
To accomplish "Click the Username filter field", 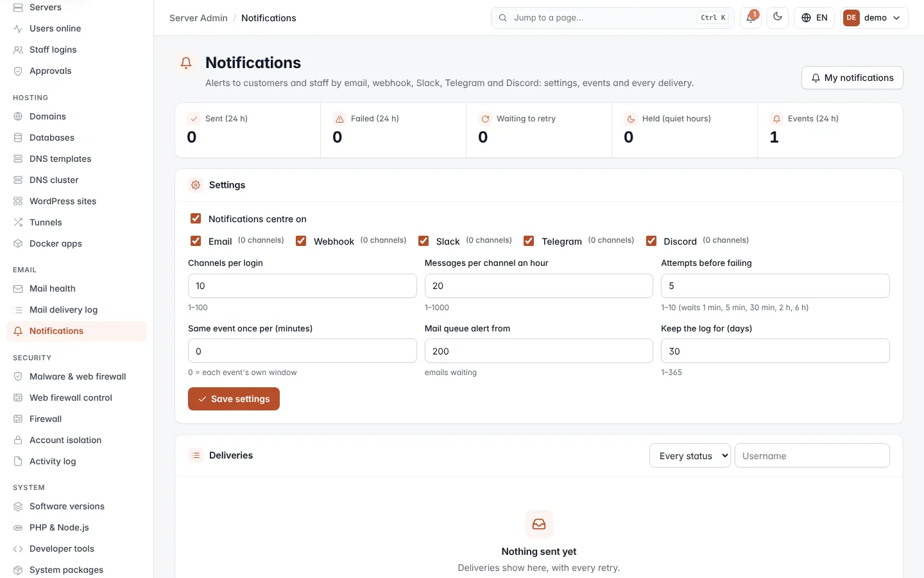I will click(812, 455).
